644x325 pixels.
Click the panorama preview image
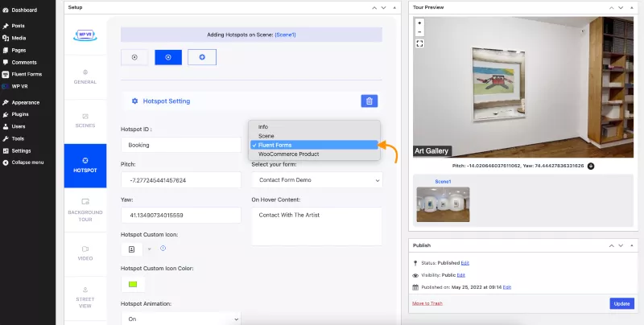click(523, 87)
